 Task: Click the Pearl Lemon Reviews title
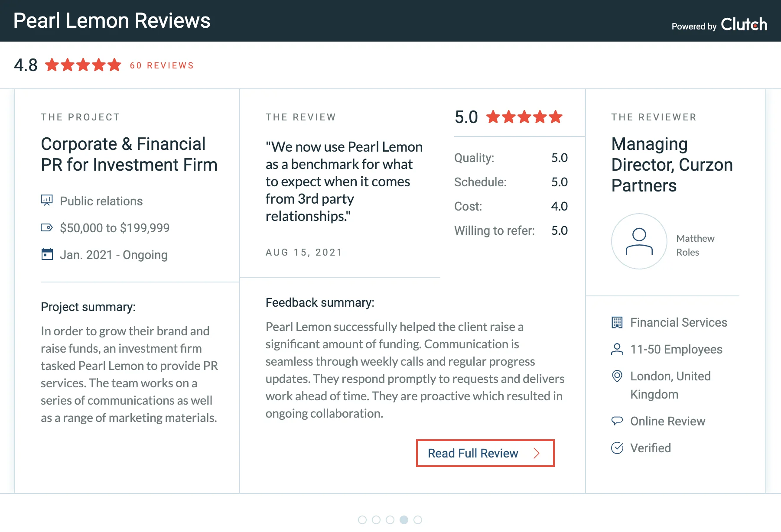click(112, 20)
